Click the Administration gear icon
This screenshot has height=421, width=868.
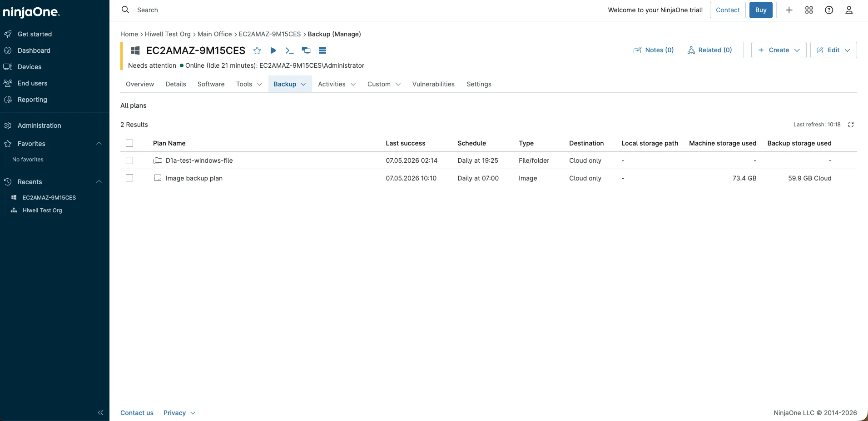pos(8,125)
